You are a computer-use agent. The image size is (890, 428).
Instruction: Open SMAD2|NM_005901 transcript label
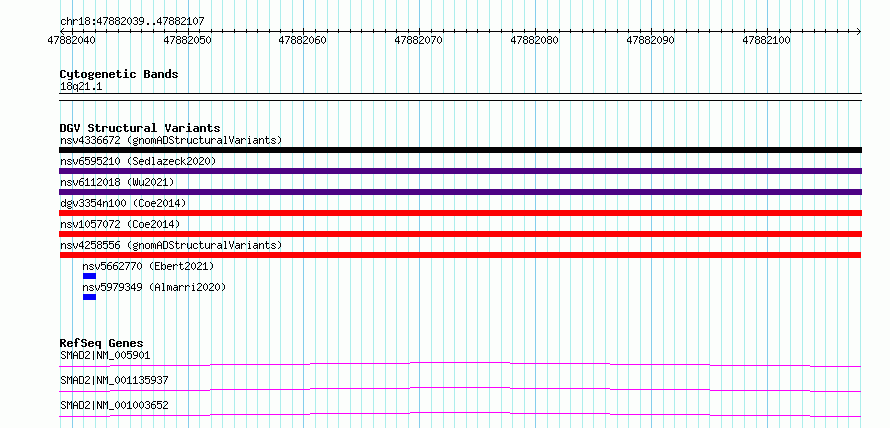pos(105,356)
